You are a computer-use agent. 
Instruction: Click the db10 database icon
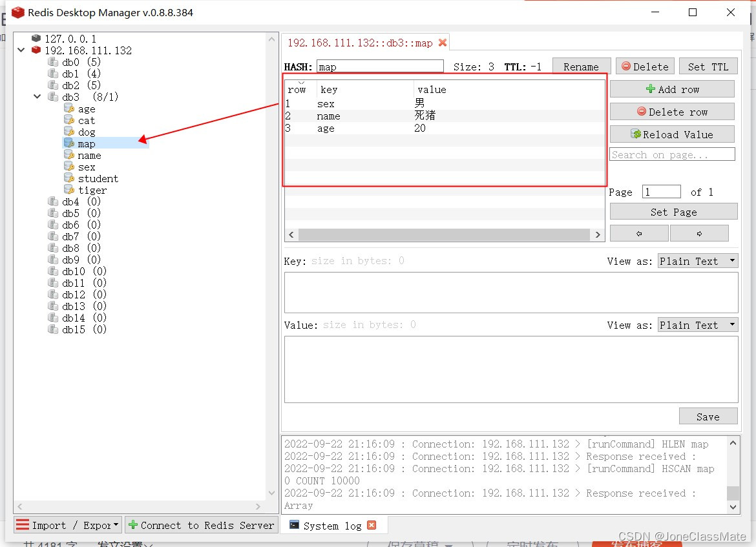click(x=53, y=271)
